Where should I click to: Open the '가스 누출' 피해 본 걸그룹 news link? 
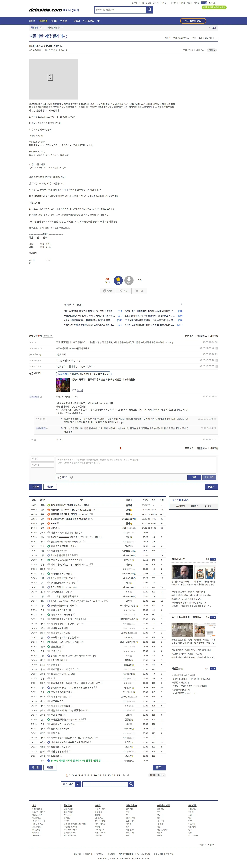(x=89, y=311)
